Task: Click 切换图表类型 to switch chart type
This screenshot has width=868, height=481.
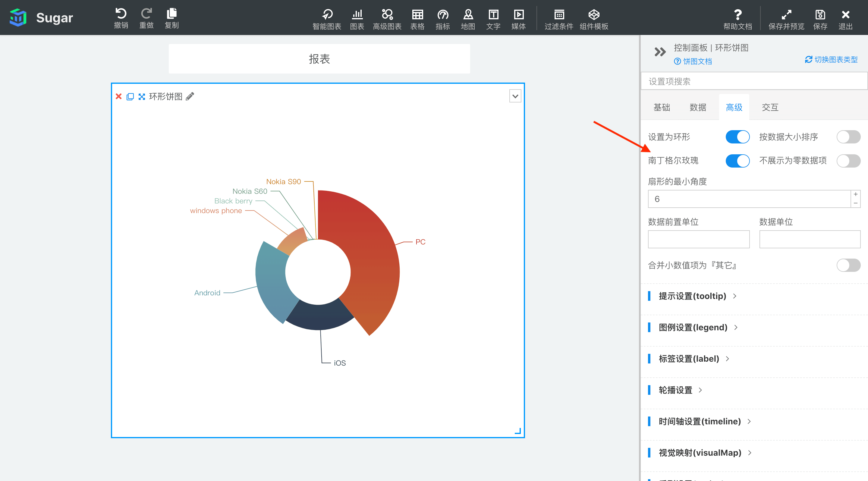Action: 831,60
